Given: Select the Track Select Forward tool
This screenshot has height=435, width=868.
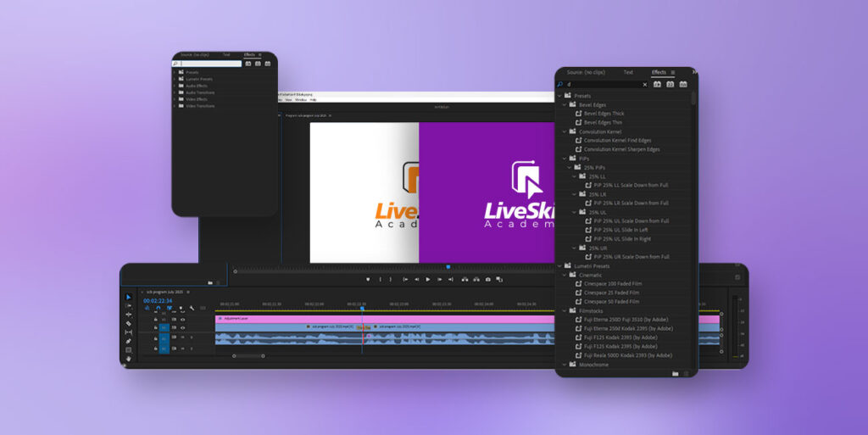Looking at the screenshot, I should (x=129, y=306).
